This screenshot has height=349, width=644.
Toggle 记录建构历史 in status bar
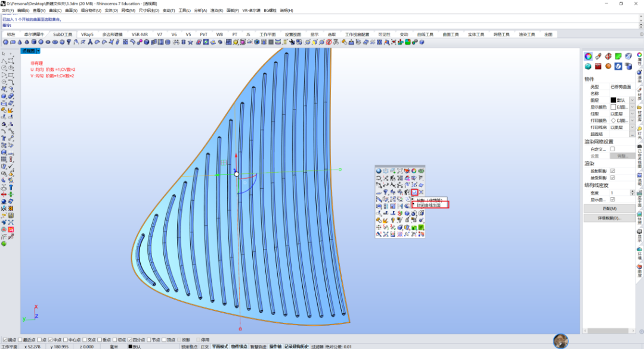tap(296, 347)
